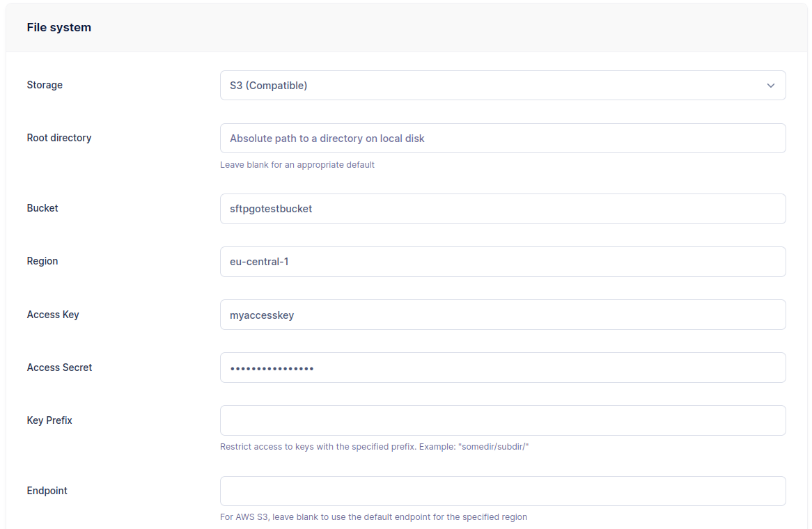Focus the masked Access Secret field
This screenshot has height=529, width=812.
click(x=502, y=368)
